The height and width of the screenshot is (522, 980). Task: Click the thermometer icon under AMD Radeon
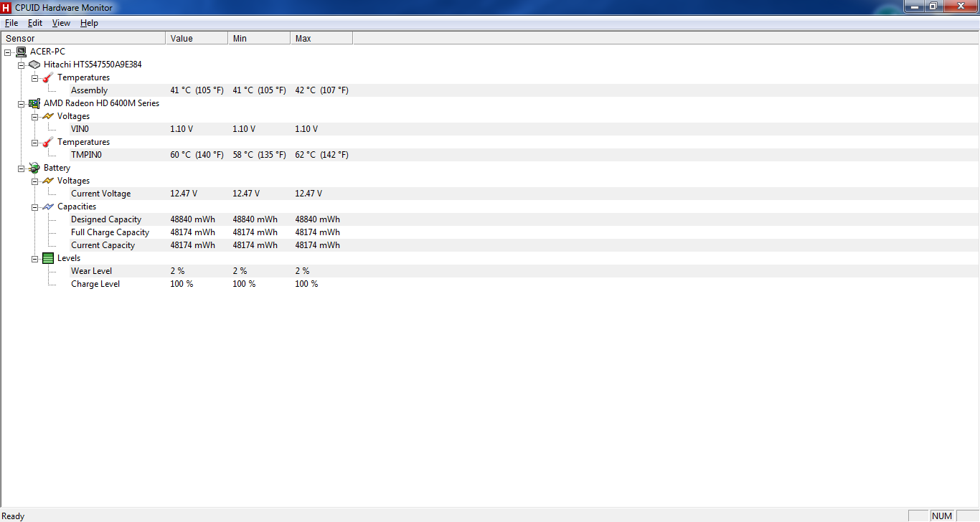tap(48, 142)
